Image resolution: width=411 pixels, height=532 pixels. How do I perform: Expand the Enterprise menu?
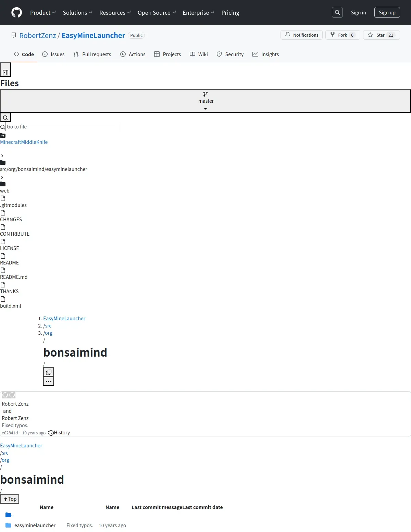coord(198,13)
